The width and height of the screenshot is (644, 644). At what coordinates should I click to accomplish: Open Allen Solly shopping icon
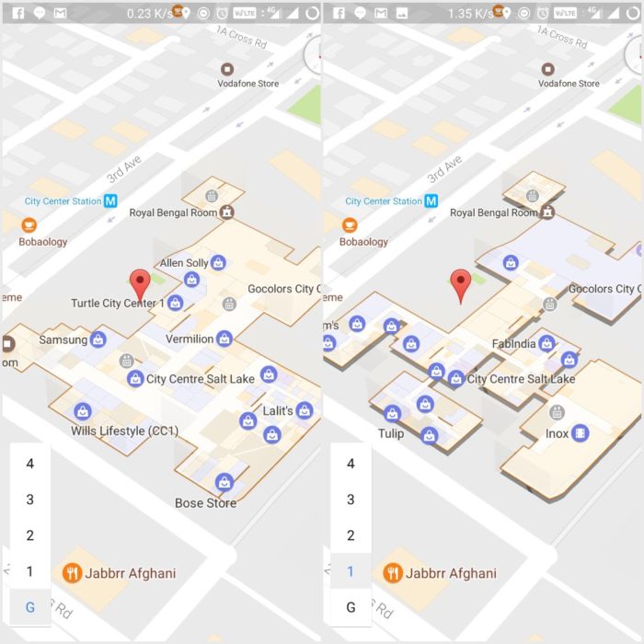(219, 262)
